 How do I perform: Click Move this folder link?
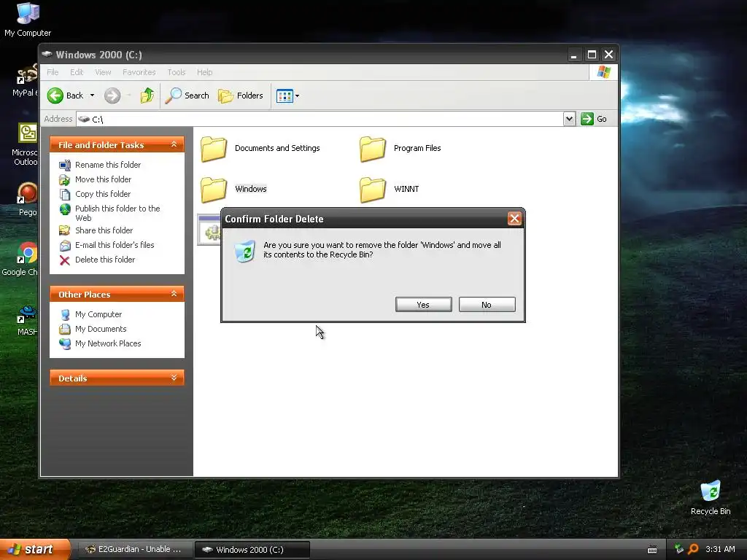tap(103, 179)
